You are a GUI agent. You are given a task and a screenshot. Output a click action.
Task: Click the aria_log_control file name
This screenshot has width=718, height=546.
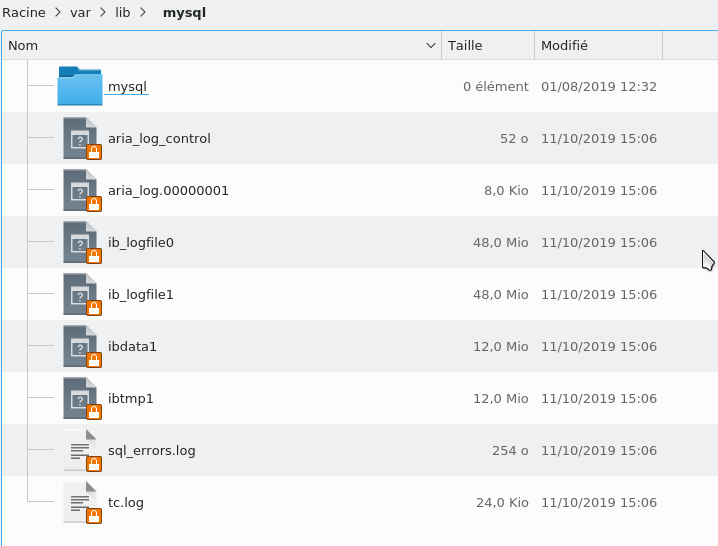pyautogui.click(x=159, y=138)
